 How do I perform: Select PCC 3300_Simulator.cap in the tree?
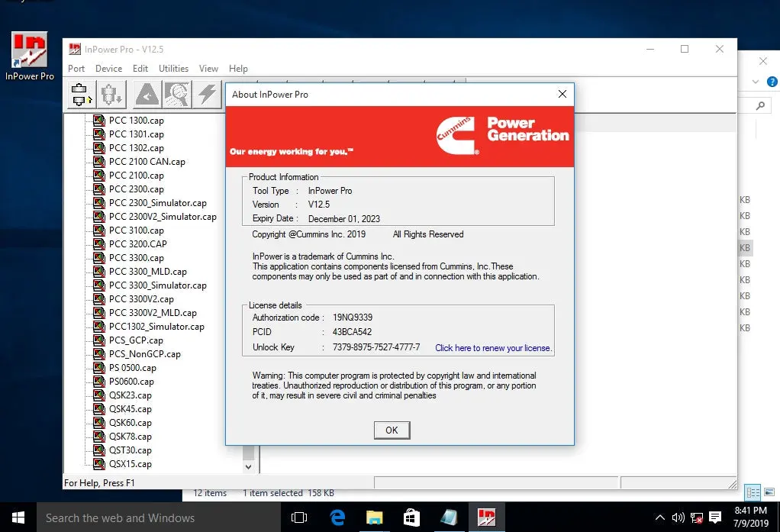point(158,285)
